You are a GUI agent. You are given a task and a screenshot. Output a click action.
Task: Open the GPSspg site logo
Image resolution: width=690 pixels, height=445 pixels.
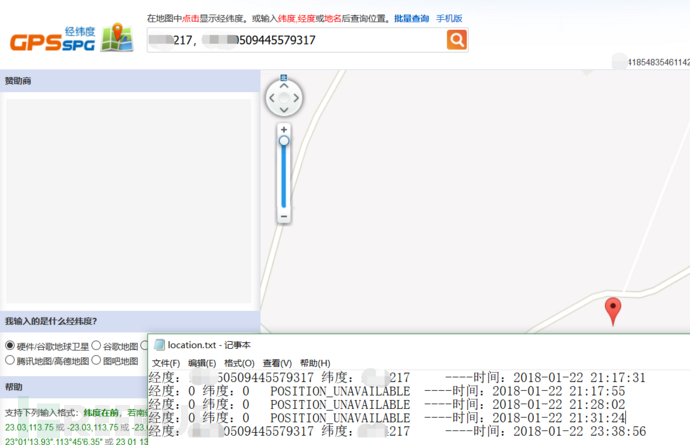coord(72,38)
